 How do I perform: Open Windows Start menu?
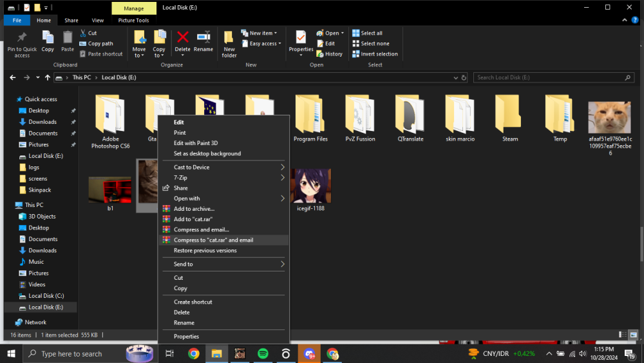click(x=12, y=353)
